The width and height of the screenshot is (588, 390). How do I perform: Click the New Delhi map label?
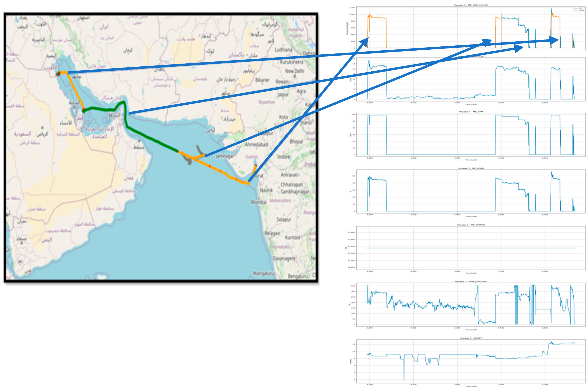click(295, 71)
